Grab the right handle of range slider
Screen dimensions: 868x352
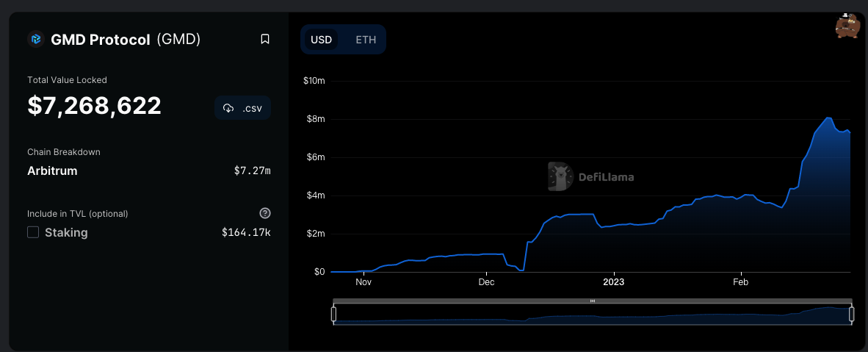tap(852, 315)
